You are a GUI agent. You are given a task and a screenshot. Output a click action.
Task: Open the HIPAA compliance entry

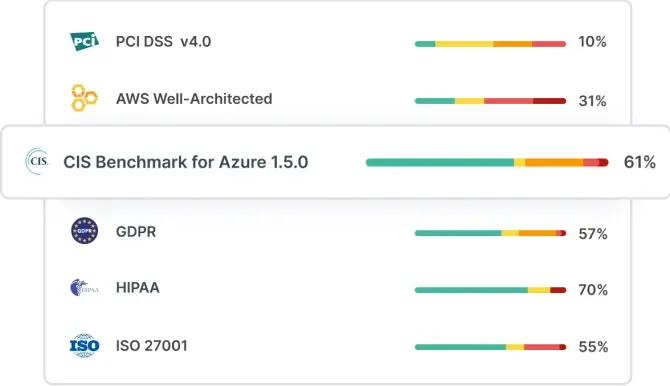(x=138, y=288)
